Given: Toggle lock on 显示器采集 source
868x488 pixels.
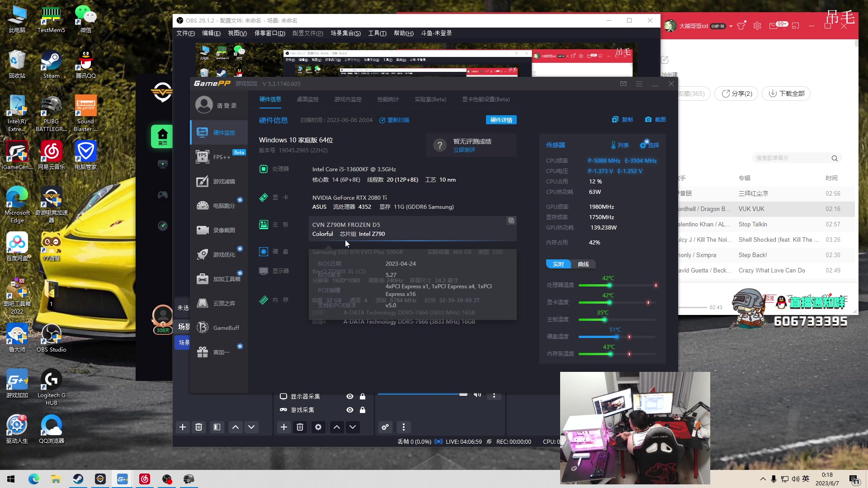Looking at the screenshot, I should (x=363, y=396).
